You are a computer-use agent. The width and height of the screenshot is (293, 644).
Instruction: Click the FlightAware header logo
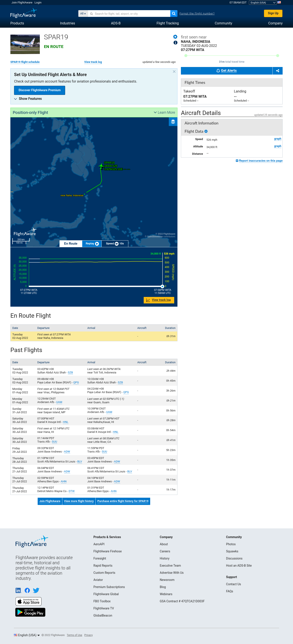(x=24, y=13)
